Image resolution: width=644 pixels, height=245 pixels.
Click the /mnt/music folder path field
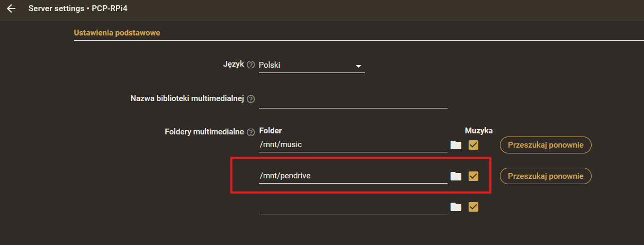click(x=353, y=144)
